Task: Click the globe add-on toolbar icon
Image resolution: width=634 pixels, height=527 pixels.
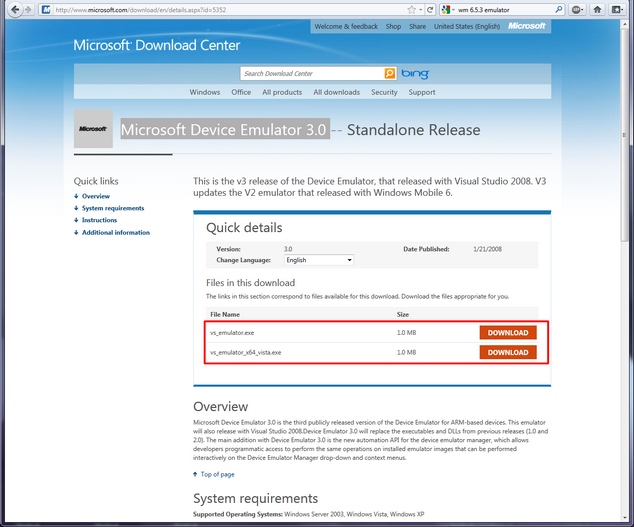Action: (x=577, y=10)
